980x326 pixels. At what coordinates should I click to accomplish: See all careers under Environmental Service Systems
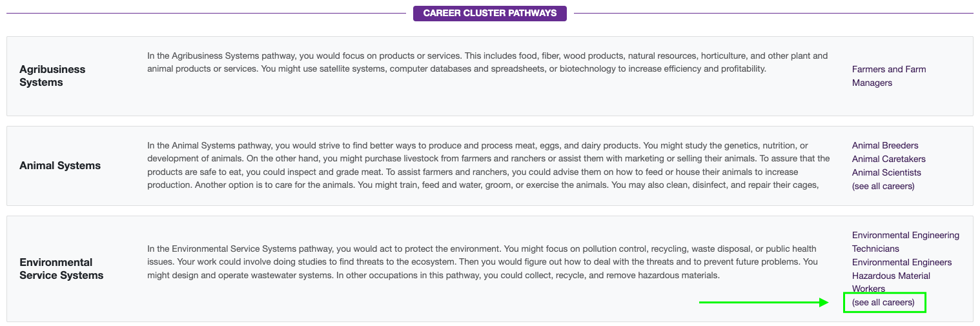pos(883,302)
